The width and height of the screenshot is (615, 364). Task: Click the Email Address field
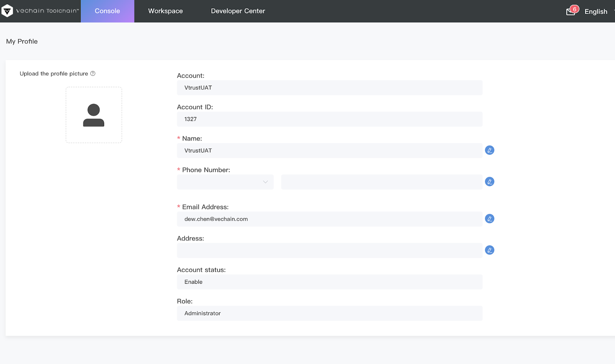[x=329, y=219]
